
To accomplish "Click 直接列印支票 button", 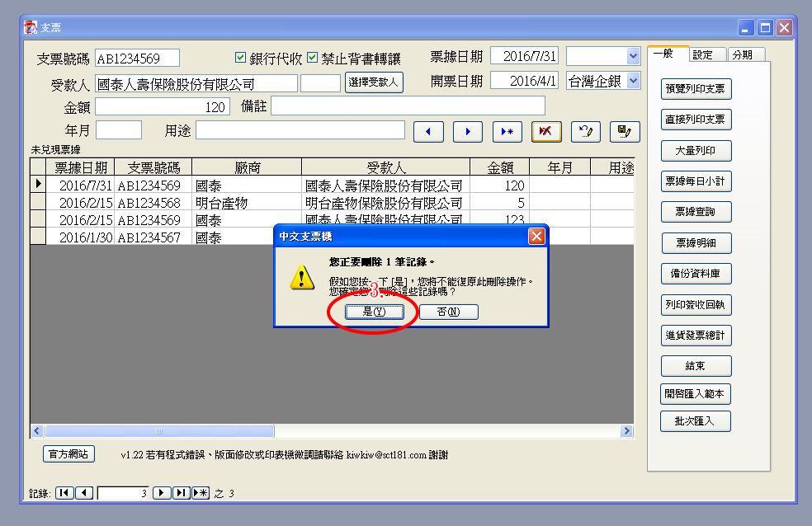I will pyautogui.click(x=696, y=120).
